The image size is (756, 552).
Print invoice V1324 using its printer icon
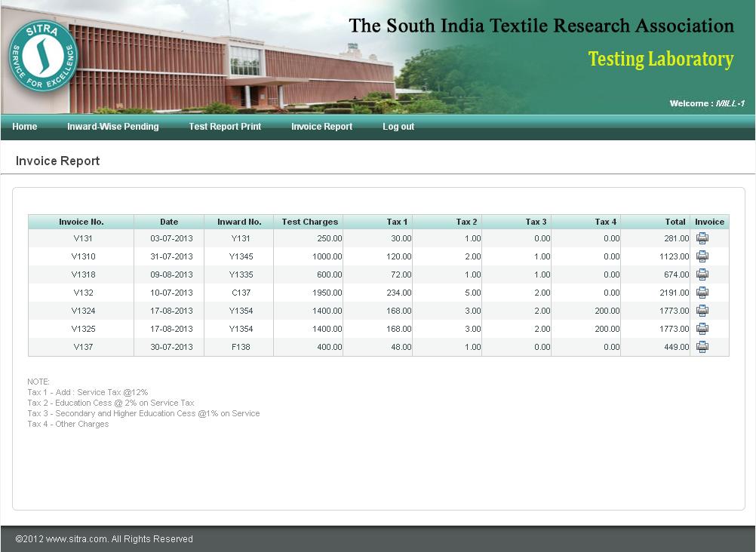point(702,311)
